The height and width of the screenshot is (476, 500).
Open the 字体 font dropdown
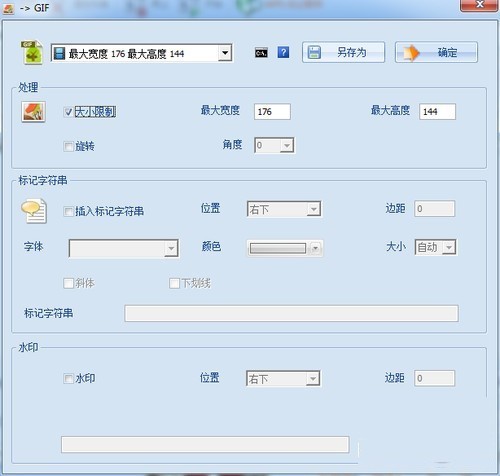(x=124, y=248)
